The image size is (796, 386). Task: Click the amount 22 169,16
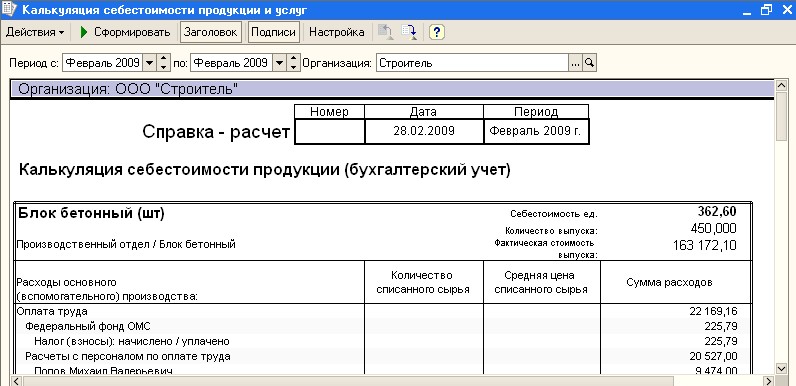pos(713,311)
